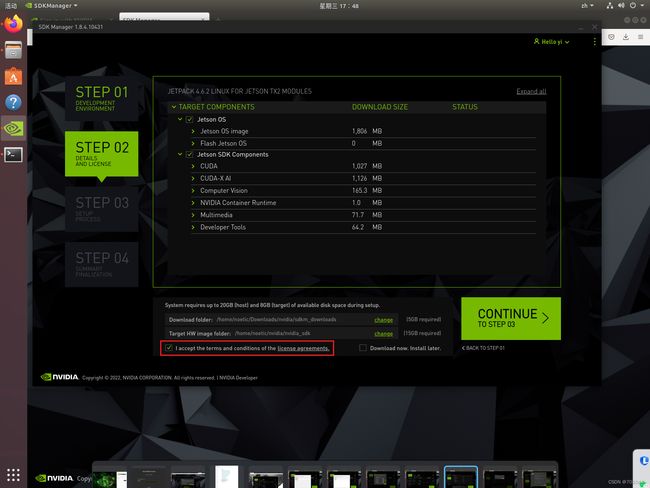
Task: Open Activities overview in top bar
Action: tap(11, 5)
